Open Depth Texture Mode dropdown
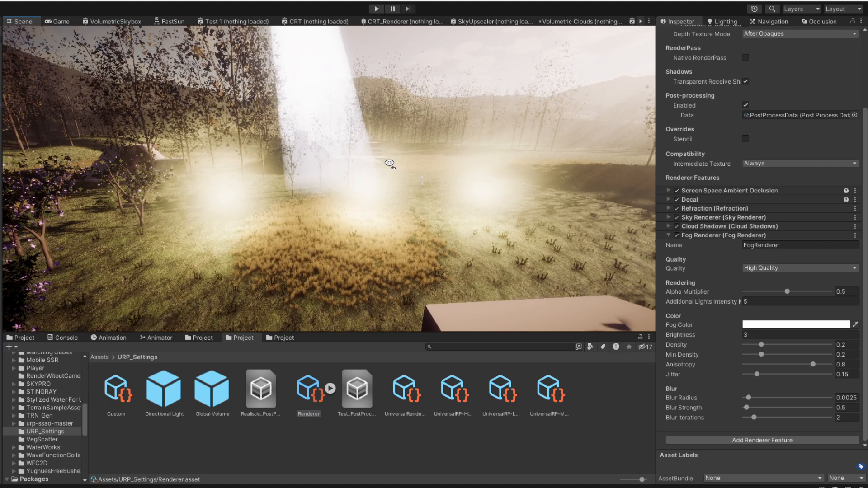 (x=800, y=33)
